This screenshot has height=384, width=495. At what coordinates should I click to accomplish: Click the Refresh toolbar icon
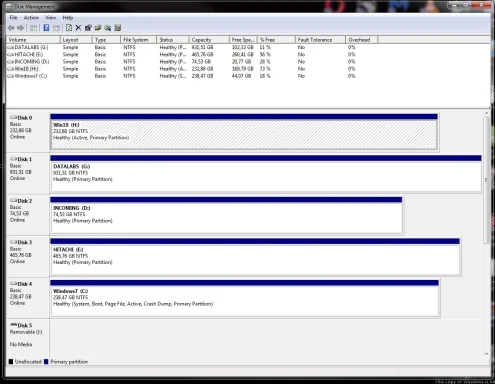pyautogui.click(x=69, y=28)
